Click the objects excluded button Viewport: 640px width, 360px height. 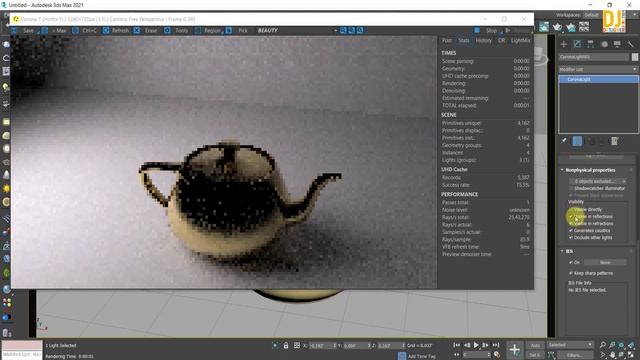[x=598, y=181]
